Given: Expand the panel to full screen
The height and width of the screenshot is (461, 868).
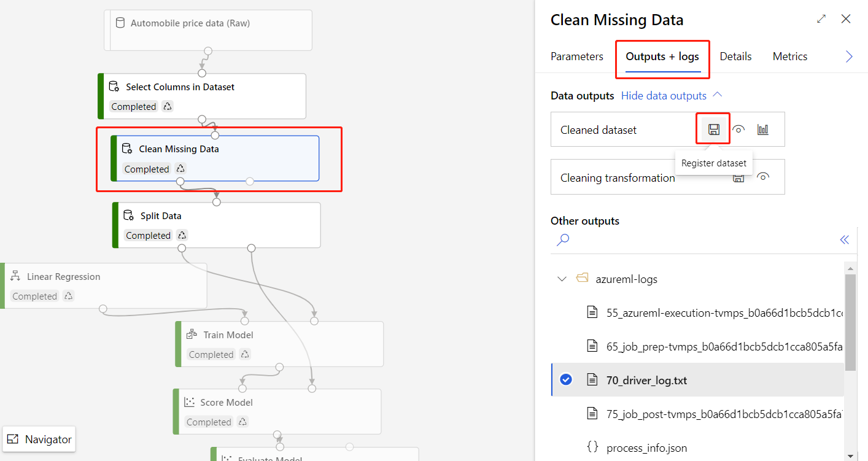Looking at the screenshot, I should point(821,19).
